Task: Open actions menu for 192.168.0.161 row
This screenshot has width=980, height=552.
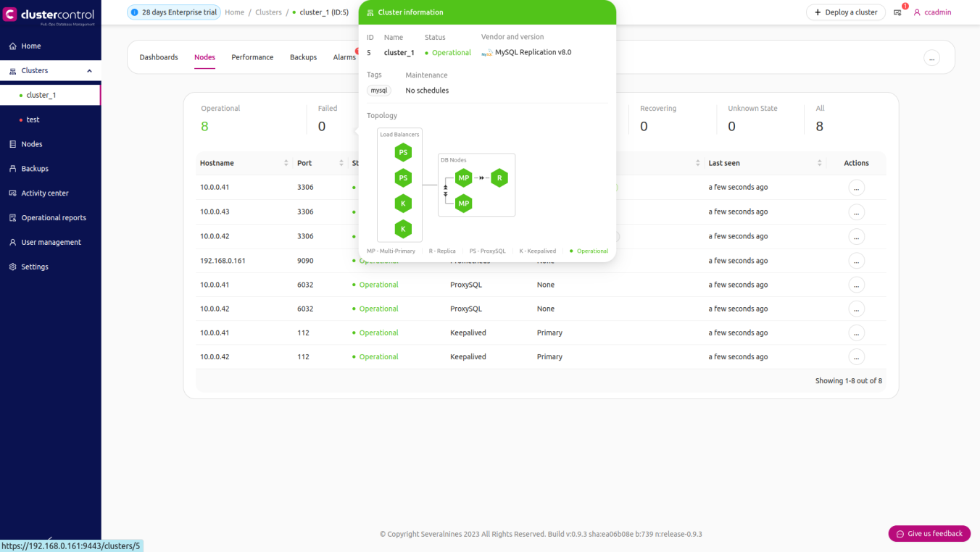Action: (856, 261)
